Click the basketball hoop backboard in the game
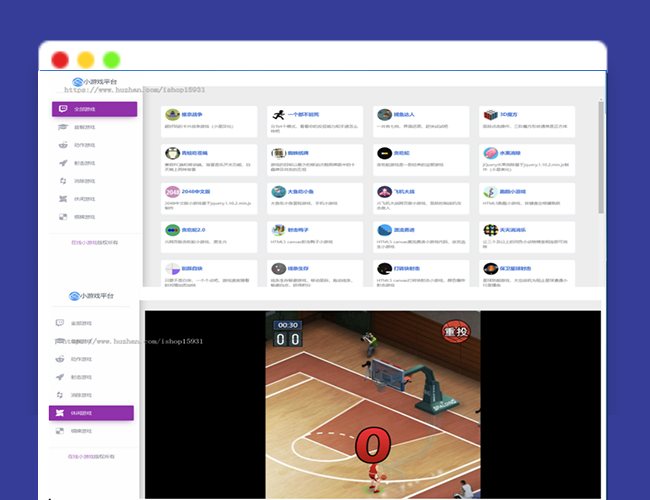This screenshot has width=650, height=500. tap(388, 375)
